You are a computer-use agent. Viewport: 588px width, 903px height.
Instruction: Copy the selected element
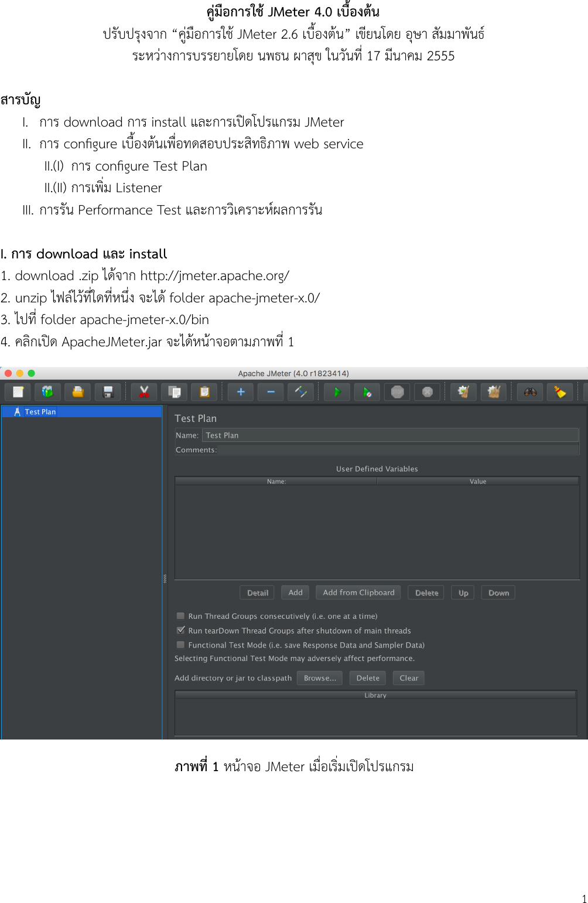click(174, 391)
